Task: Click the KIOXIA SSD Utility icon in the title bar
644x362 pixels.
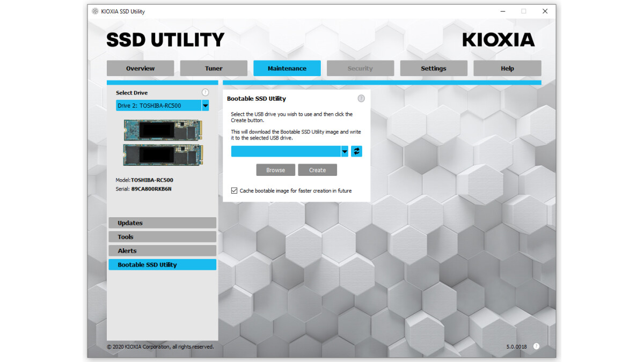Action: coord(94,11)
